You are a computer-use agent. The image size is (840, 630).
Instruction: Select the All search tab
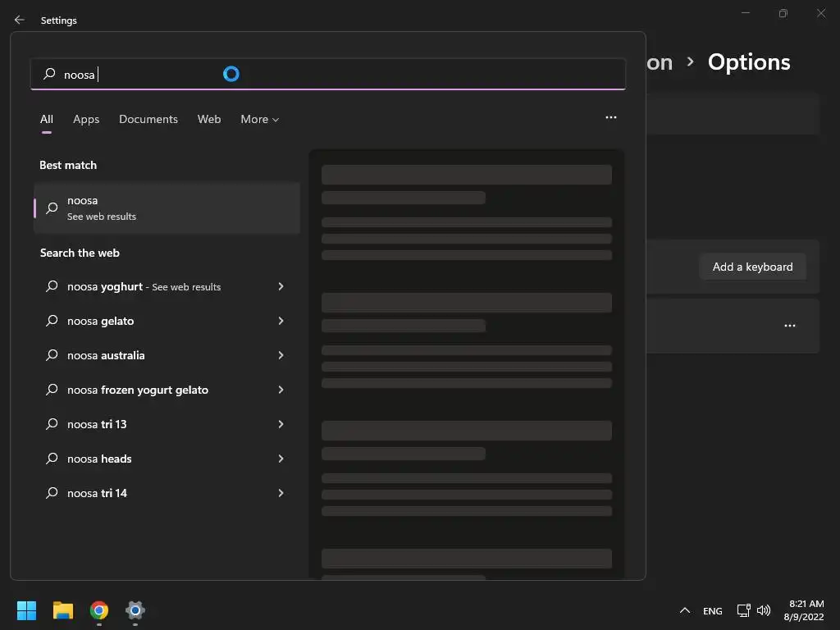click(47, 119)
